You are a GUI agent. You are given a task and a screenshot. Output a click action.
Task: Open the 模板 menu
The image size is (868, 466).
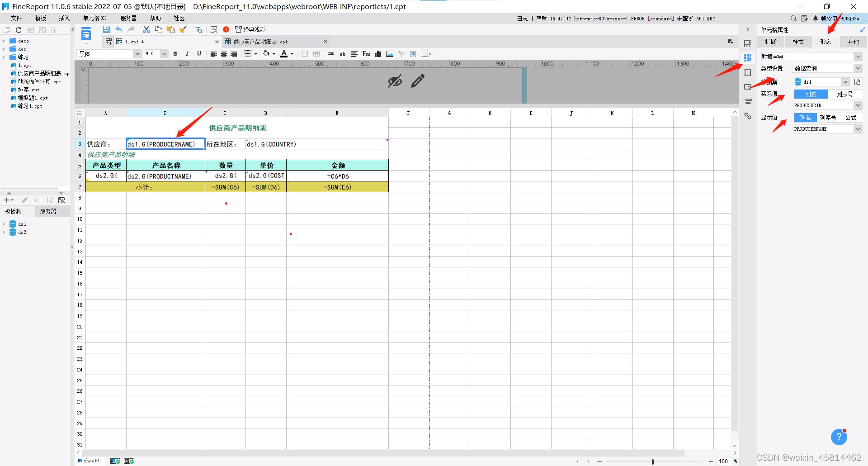tap(41, 18)
